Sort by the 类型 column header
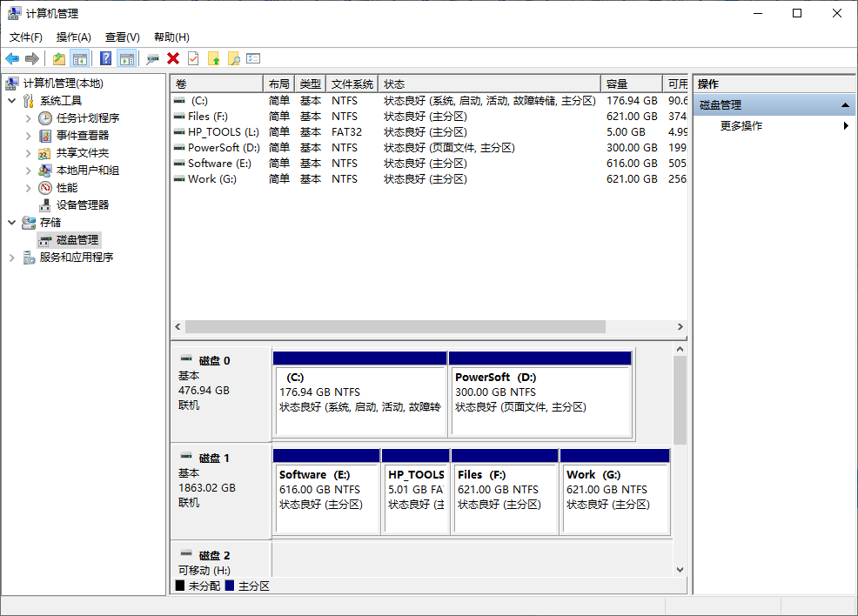Image resolution: width=858 pixels, height=616 pixels. pyautogui.click(x=311, y=84)
